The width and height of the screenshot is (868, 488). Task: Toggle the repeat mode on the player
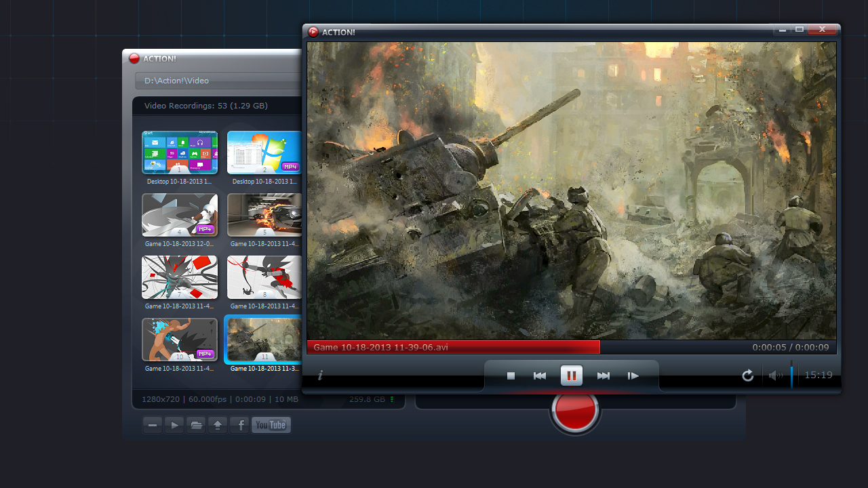coord(747,375)
